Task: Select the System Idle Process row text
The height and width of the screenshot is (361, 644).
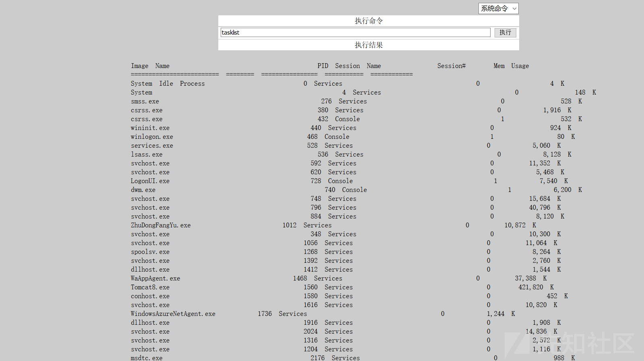Action: coord(168,84)
